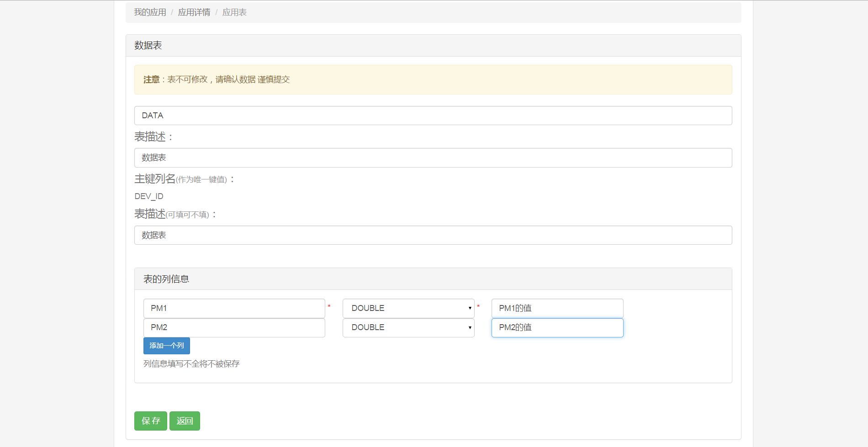Click the 数据表 panel heading
Viewport: 868px width, 447px height.
click(148, 46)
